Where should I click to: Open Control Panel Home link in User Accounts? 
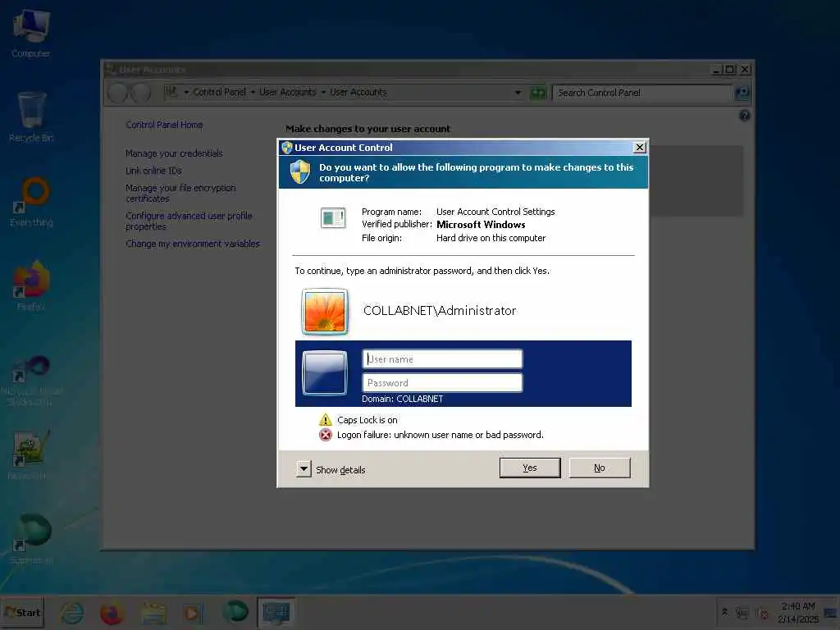164,125
